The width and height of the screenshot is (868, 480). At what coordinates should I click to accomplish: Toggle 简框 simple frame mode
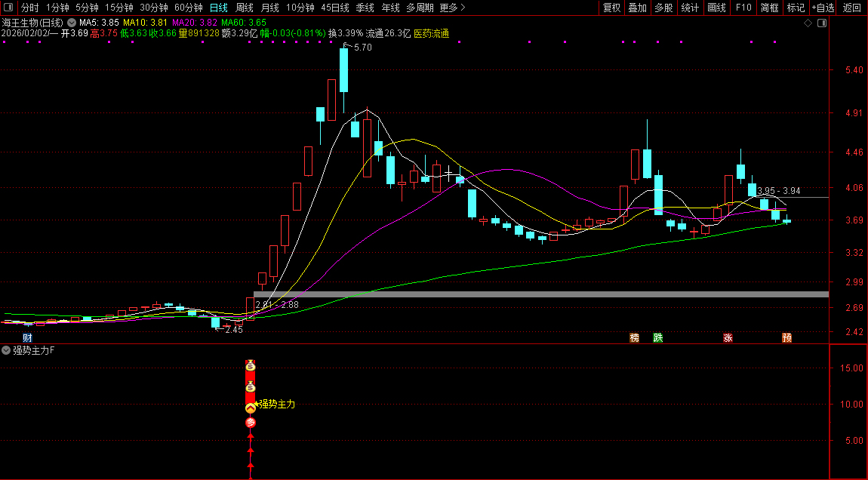pyautogui.click(x=769, y=8)
